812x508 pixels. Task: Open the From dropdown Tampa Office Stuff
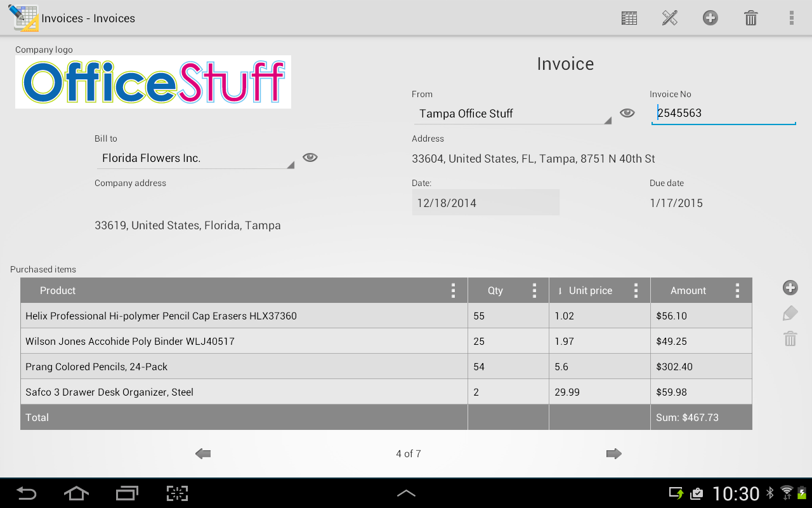[x=513, y=114]
